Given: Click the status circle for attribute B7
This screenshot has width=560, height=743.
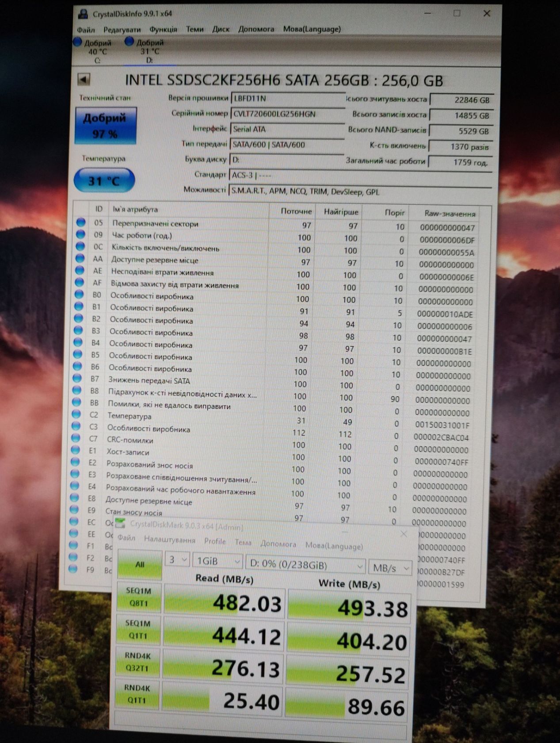Looking at the screenshot, I should point(77,379).
